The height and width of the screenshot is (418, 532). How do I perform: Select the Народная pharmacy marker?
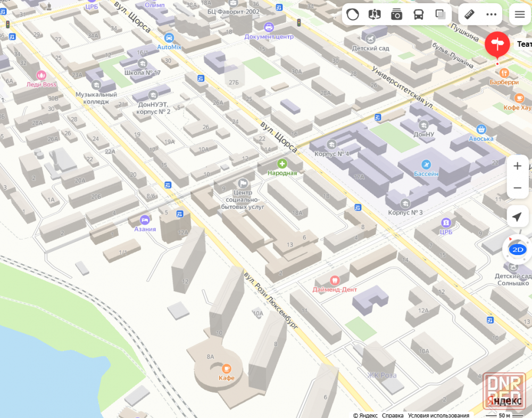coord(282,163)
